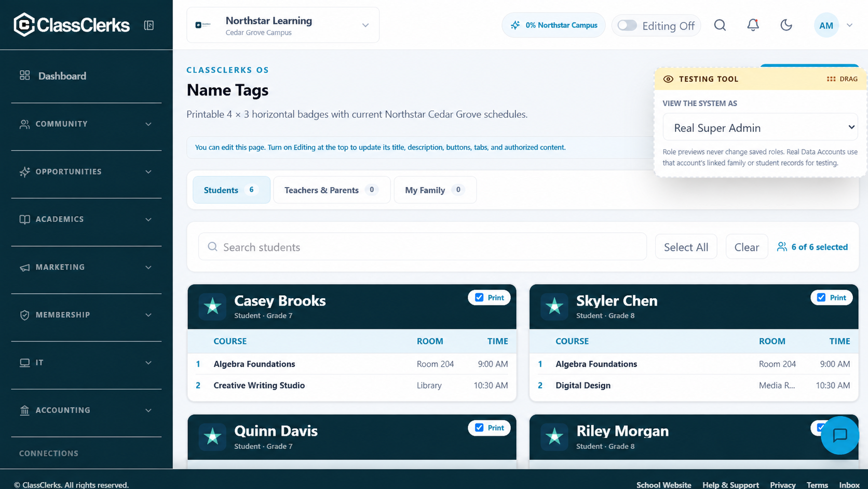Click the Testing Tool eye icon
Viewport: 868px width, 489px height.
(x=668, y=79)
